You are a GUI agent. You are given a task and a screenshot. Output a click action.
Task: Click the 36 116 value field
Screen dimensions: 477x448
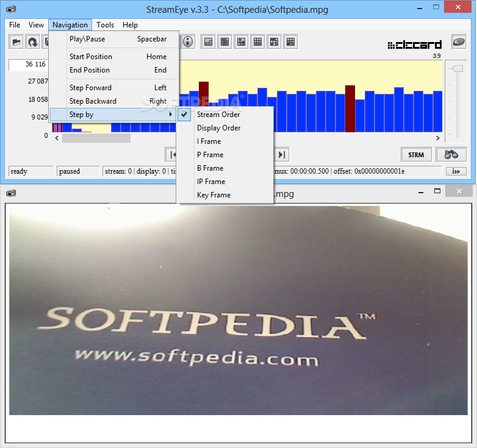tap(28, 65)
